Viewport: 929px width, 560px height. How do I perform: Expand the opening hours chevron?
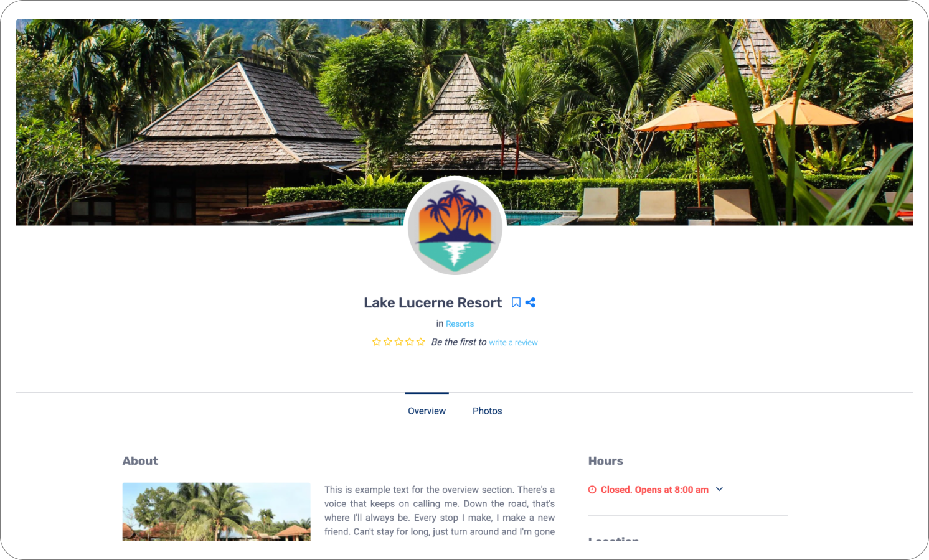pos(720,489)
